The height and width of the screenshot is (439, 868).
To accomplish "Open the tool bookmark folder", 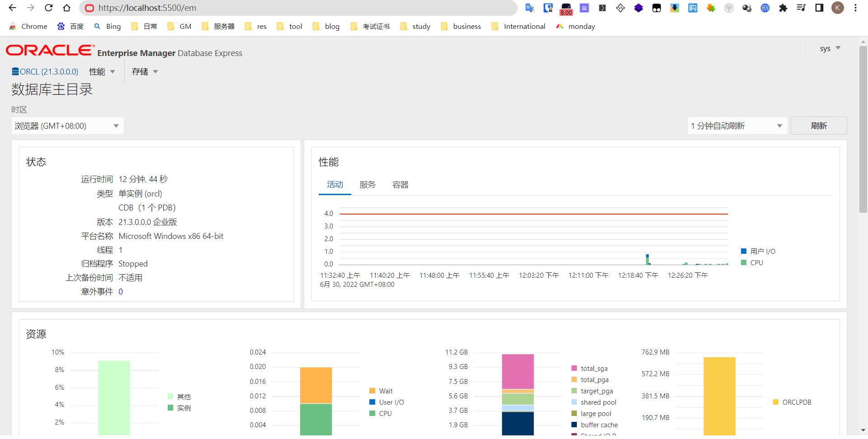I will click(x=289, y=27).
